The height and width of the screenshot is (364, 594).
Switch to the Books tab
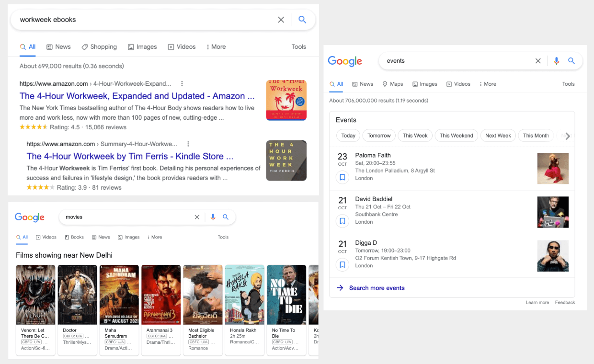[74, 237]
